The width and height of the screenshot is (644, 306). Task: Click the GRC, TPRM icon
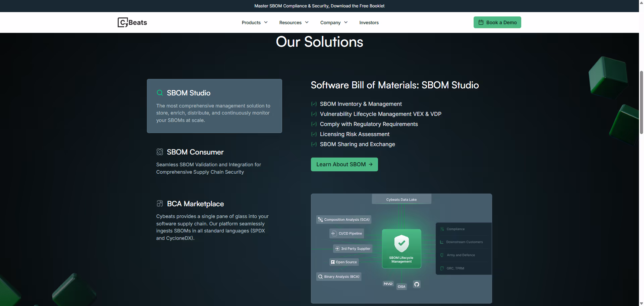pos(442,268)
